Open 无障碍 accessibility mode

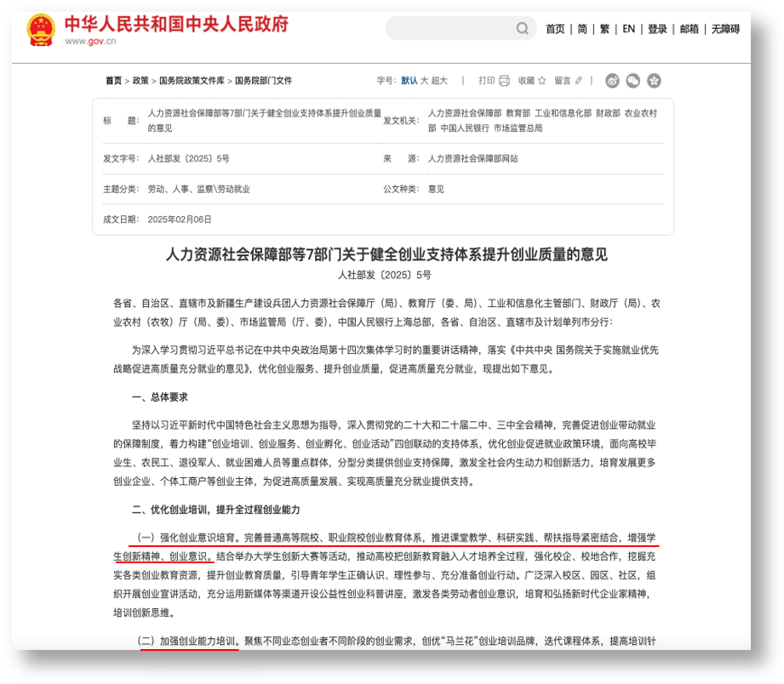click(x=725, y=29)
